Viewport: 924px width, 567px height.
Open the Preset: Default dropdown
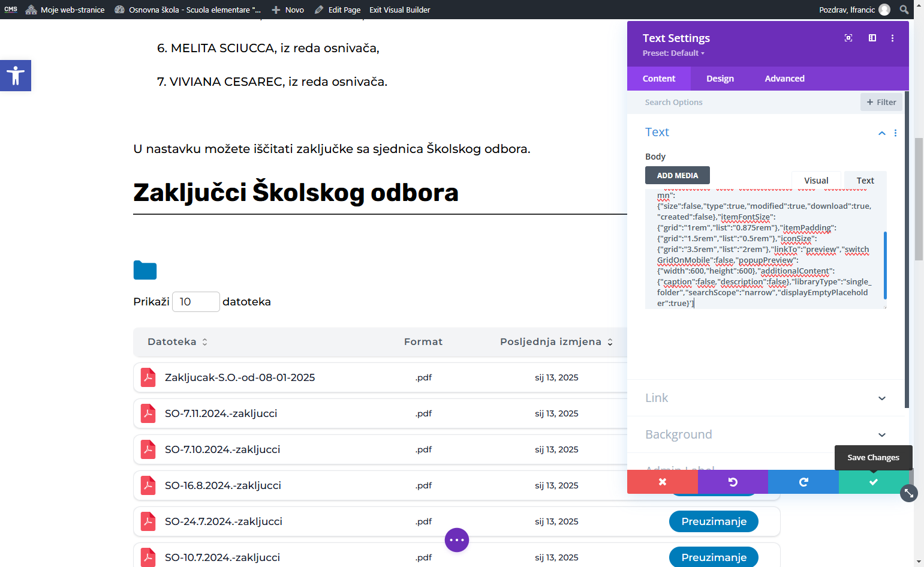pos(673,53)
